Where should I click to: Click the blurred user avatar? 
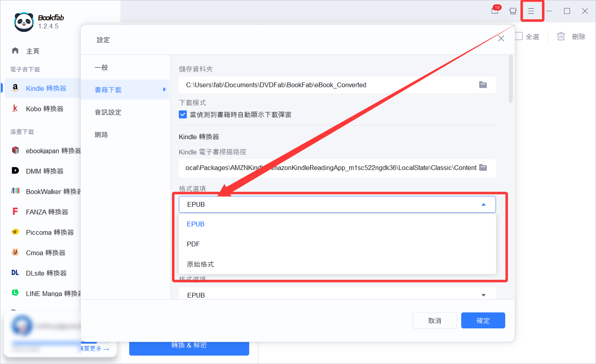pyautogui.click(x=22, y=325)
